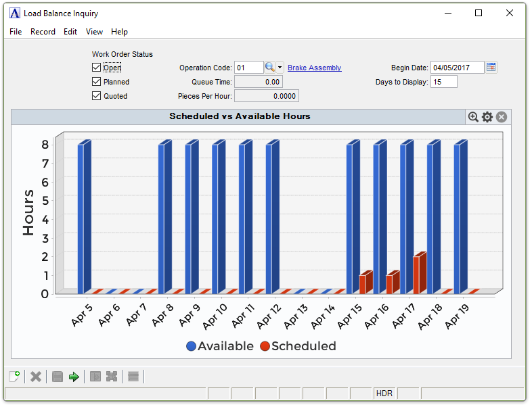532x407 pixels.
Task: Expand the Operation Code dropdown arrow
Action: (x=280, y=68)
